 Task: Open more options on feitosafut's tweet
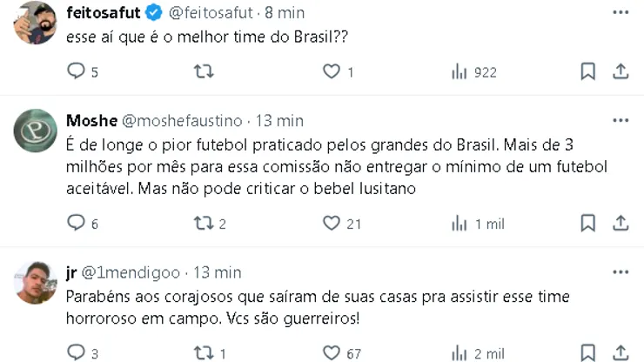pos(620,12)
